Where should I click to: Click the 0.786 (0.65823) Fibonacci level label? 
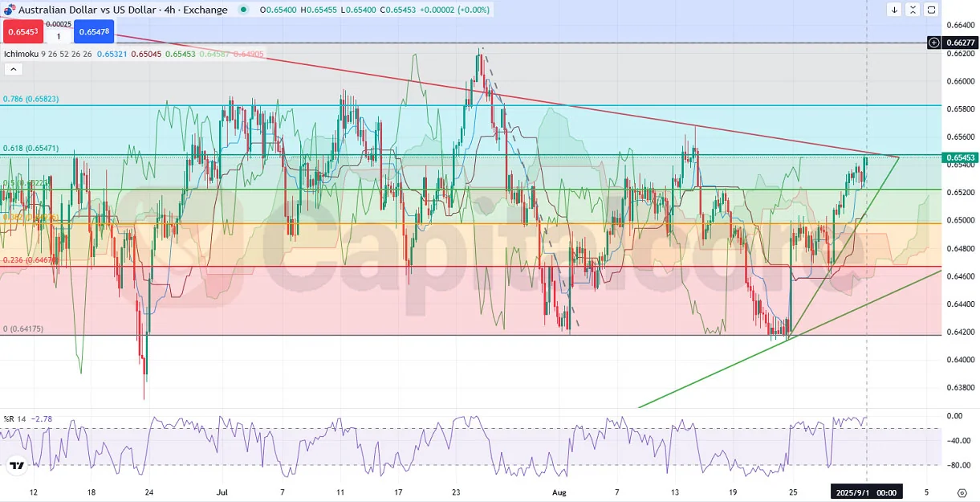[x=30, y=99]
